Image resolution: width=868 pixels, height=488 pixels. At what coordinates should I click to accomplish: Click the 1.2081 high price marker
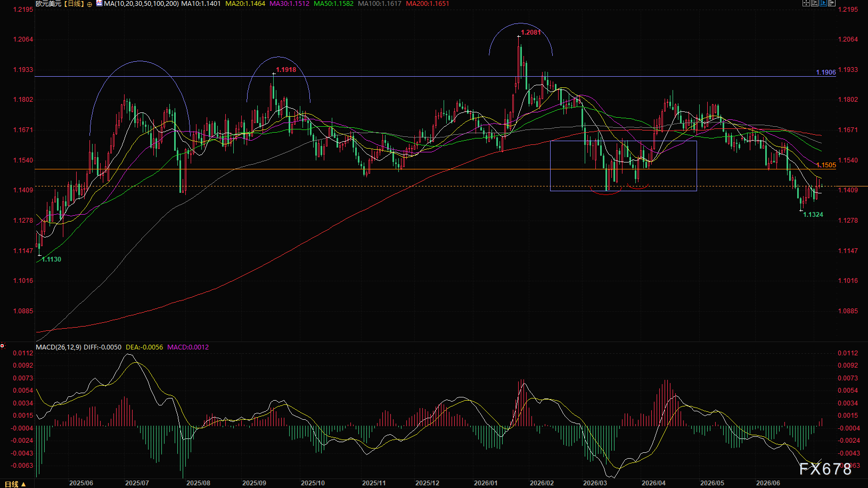tap(530, 32)
